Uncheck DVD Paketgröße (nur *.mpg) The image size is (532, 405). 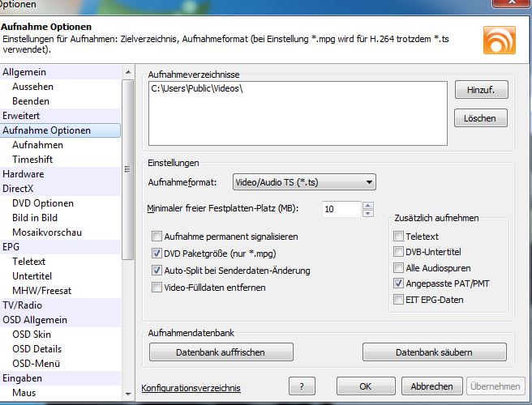(157, 254)
